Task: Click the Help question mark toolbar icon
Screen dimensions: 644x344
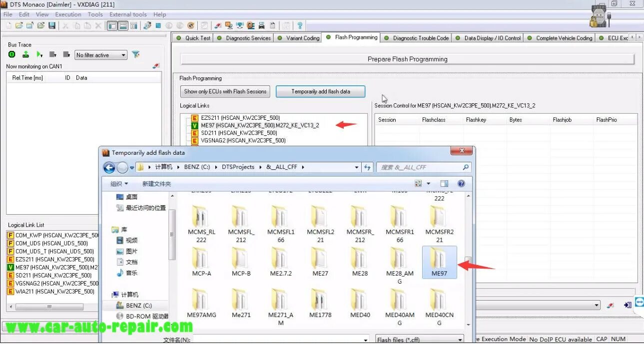Action: (x=300, y=25)
